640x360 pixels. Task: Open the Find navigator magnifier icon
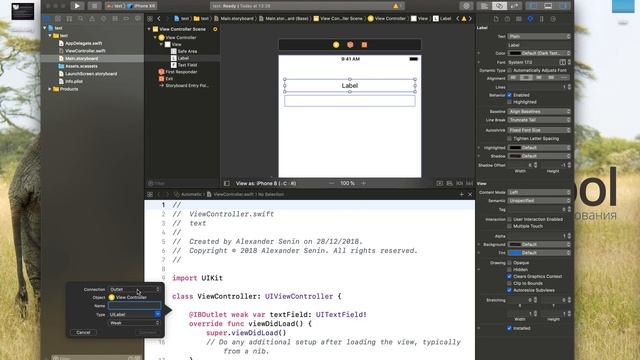pos(81,19)
